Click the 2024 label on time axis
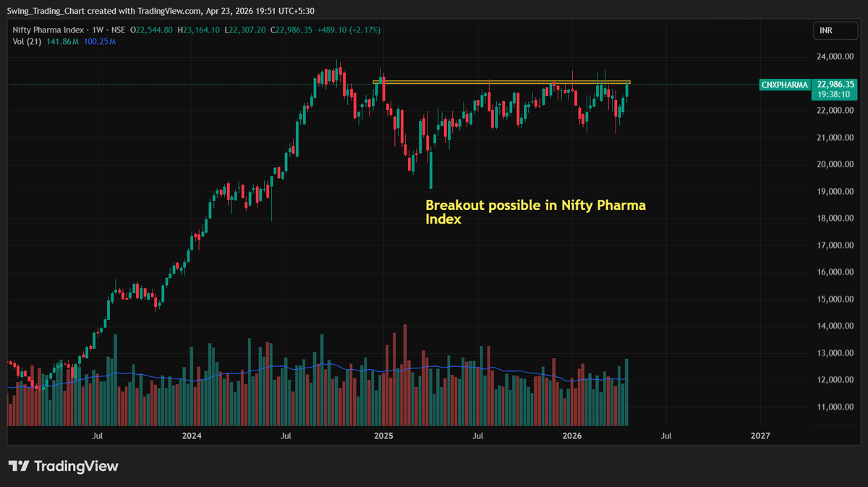This screenshot has width=868, height=487. point(192,436)
